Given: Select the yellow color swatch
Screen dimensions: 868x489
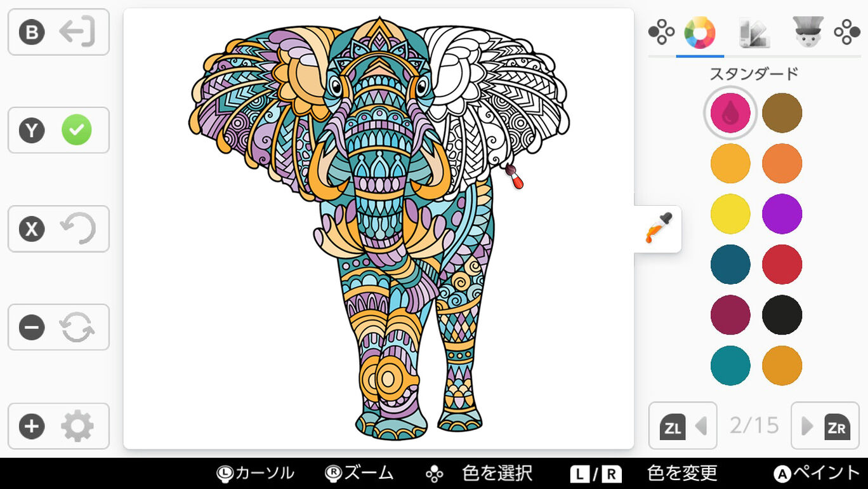Looking at the screenshot, I should [730, 214].
